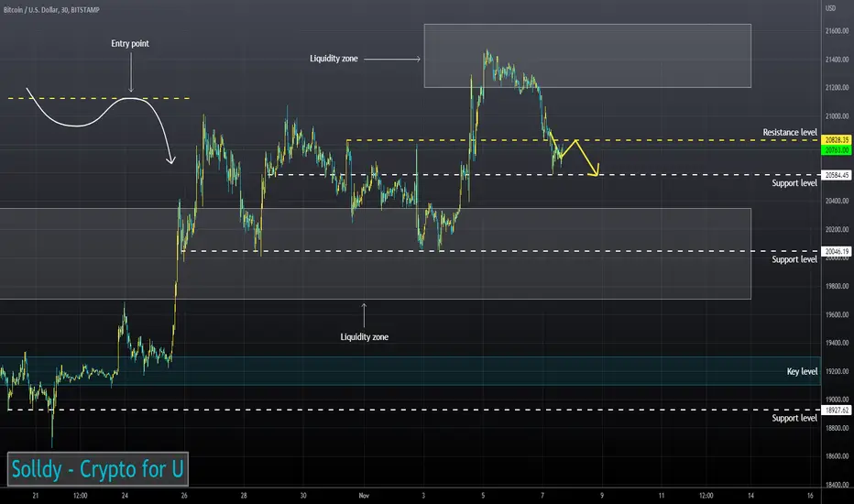Click the 19400.00 price axis label

[837, 343]
